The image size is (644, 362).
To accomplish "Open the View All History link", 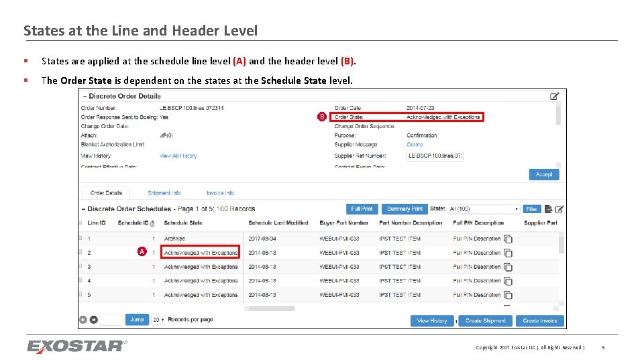I will pos(178,156).
